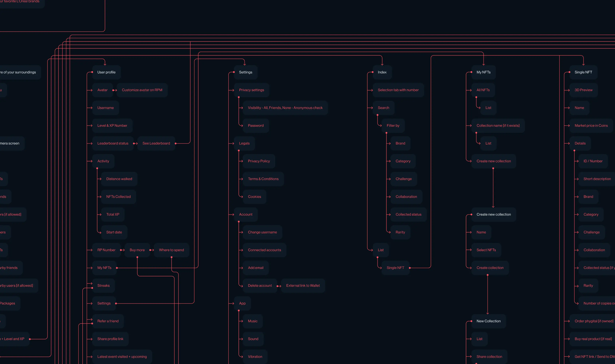Select the NFTs Collected node
615x364 pixels.
pos(118,197)
